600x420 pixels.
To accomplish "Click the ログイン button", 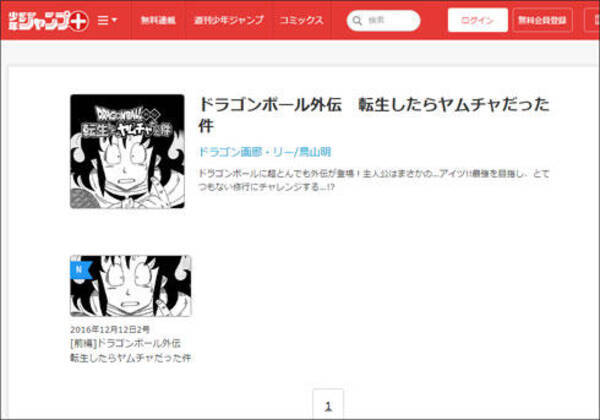I will click(x=478, y=20).
